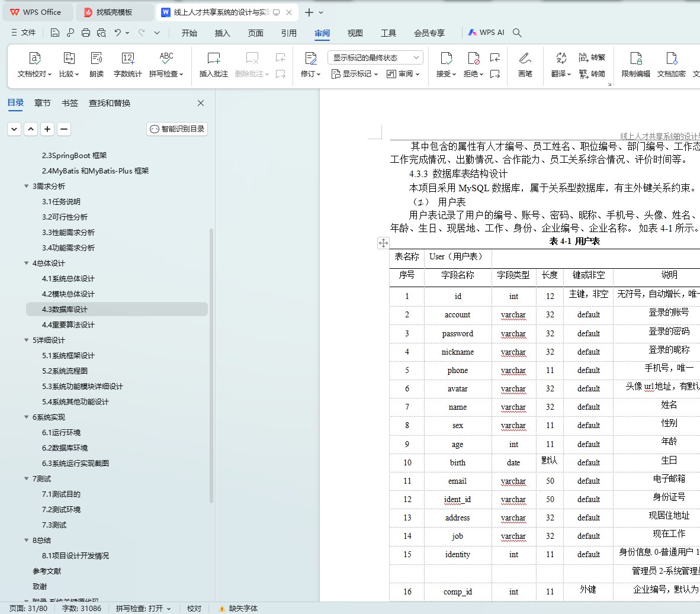Viewport: 700px width, 614px height.
Task: Click the print icon in quick toolbar
Action: pos(86,33)
